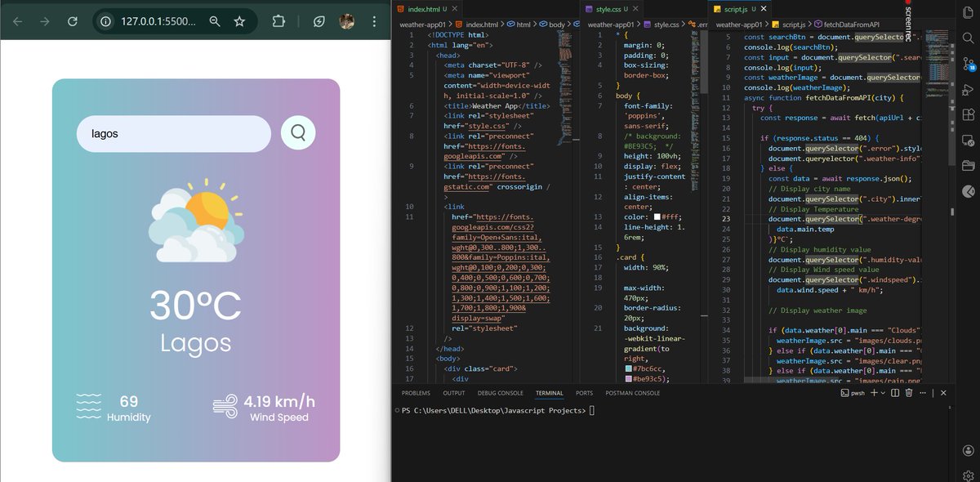Create a new terminal with plus icon
The height and width of the screenshot is (482, 980).
[874, 393]
